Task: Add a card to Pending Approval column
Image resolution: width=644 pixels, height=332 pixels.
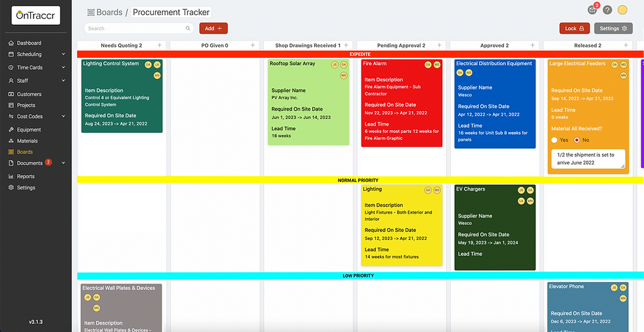Action: coord(439,45)
